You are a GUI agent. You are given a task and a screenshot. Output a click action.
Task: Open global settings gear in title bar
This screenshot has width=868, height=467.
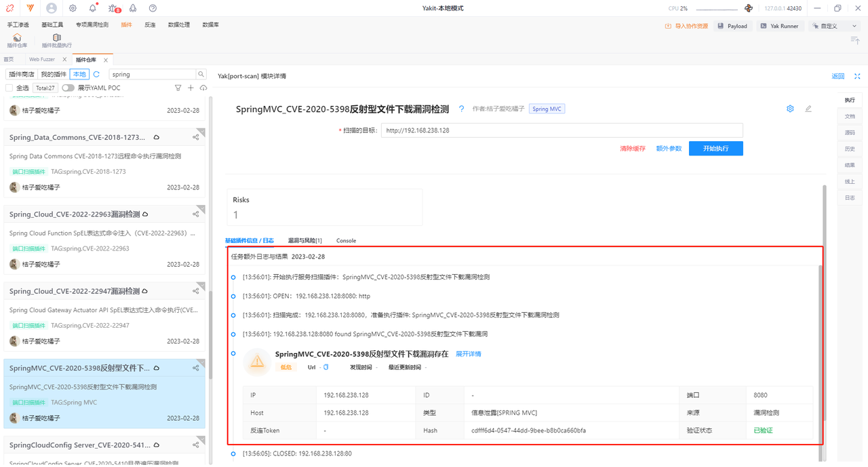coord(73,8)
